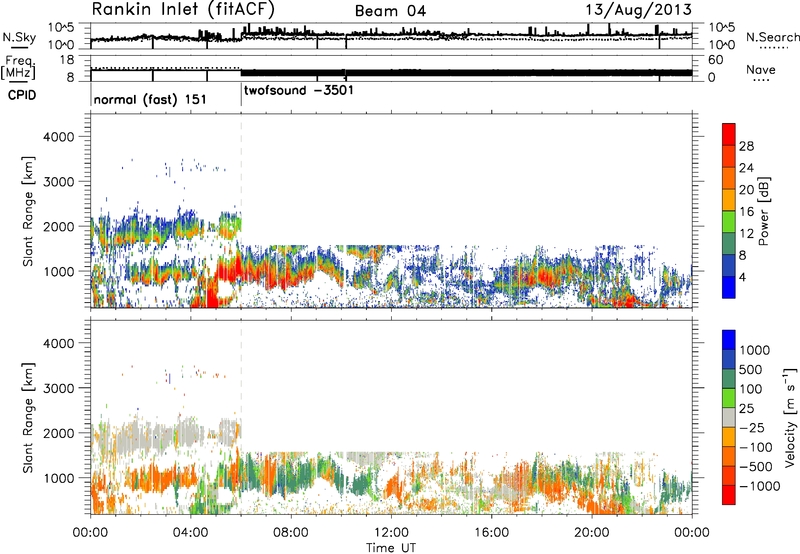Screen dimensions: 800x554
Task: Click the "24" label on the power colorbar
Action: (746, 168)
